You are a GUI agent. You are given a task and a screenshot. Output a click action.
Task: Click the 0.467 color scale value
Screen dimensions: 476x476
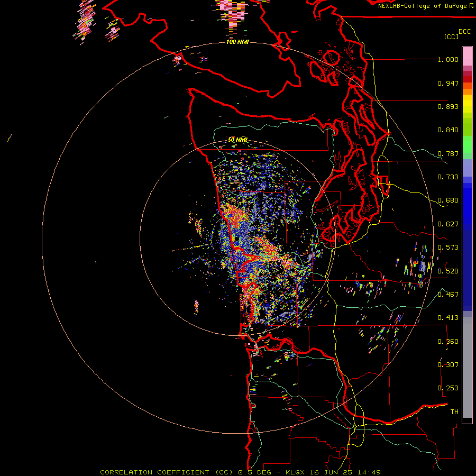(448, 294)
